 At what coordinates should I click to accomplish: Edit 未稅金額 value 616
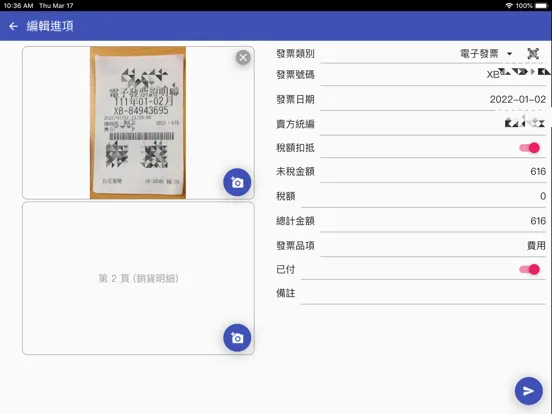coord(433,172)
